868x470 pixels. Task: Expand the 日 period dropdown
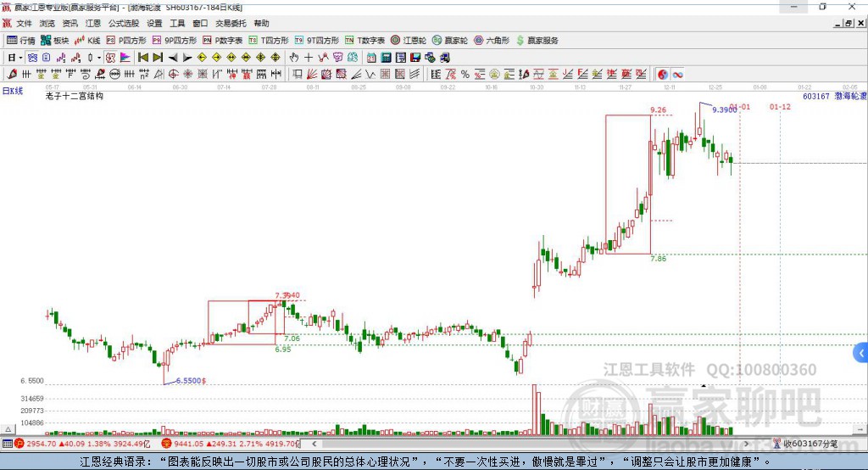click(20, 58)
